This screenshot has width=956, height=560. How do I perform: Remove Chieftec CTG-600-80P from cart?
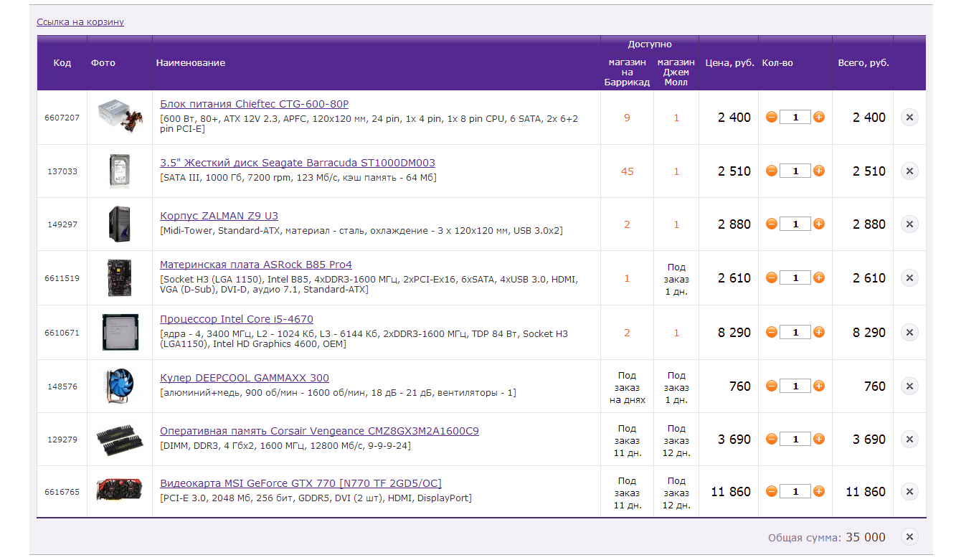(x=909, y=117)
